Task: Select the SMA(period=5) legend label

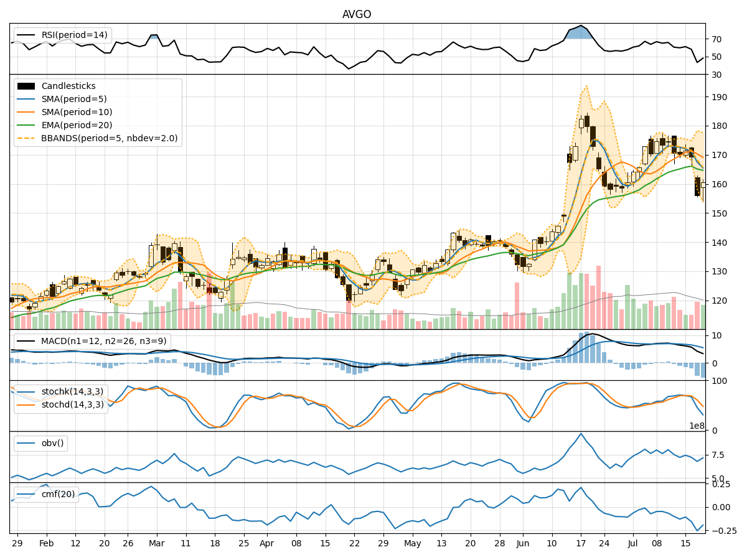Action: (x=76, y=99)
